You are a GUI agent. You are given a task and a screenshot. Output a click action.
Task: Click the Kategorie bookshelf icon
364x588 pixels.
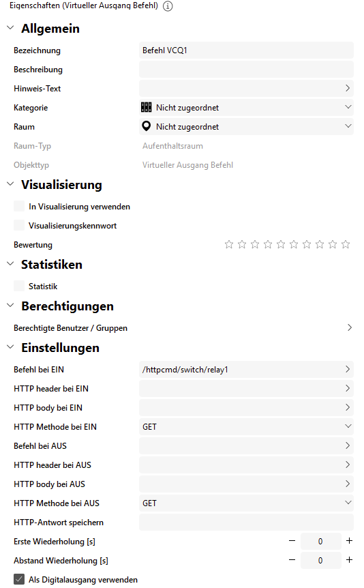point(146,108)
